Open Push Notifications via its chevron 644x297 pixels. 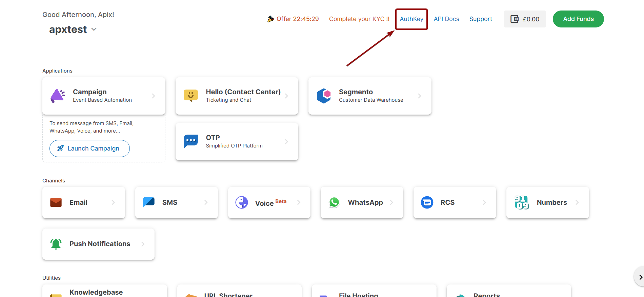[x=143, y=244]
